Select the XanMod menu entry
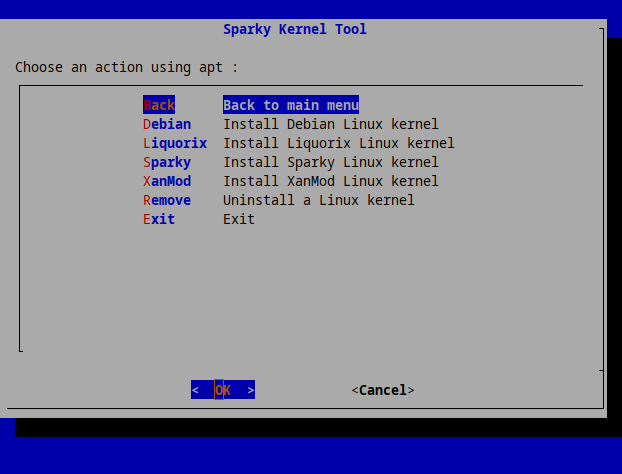622x474 pixels. (x=167, y=181)
